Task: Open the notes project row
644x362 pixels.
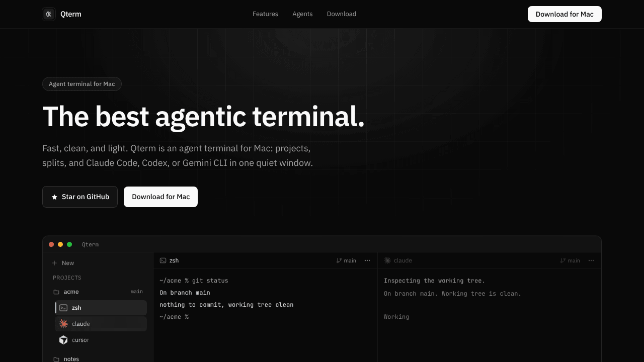Action: [x=98, y=358]
